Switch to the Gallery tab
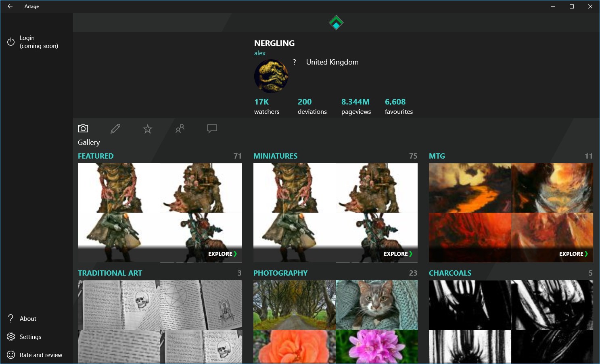This screenshot has width=600, height=364. tap(88, 142)
